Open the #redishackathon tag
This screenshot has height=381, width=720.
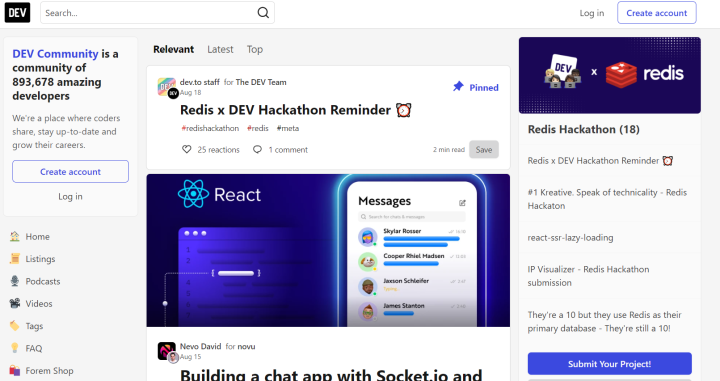210,129
